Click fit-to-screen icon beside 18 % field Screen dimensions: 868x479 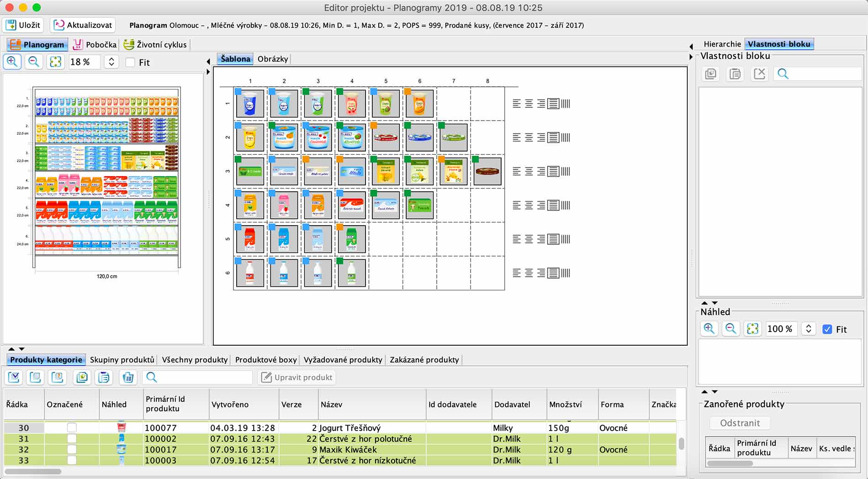55,62
